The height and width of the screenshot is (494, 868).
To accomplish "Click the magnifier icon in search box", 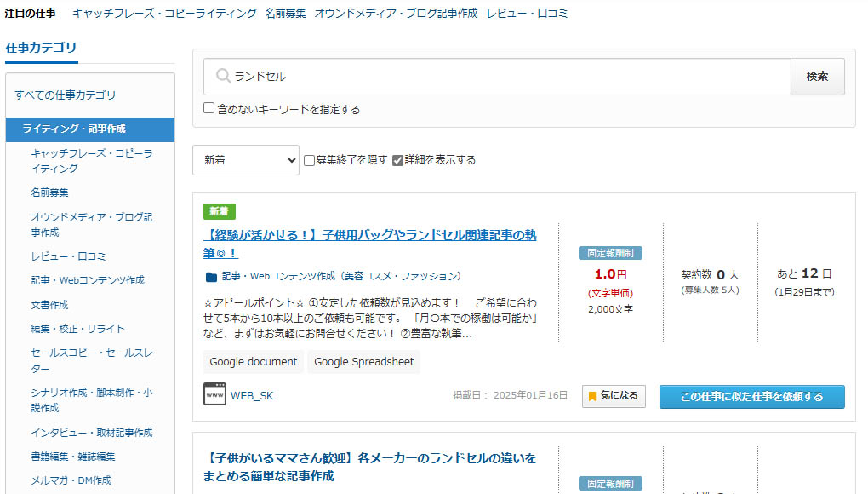I will point(223,76).
